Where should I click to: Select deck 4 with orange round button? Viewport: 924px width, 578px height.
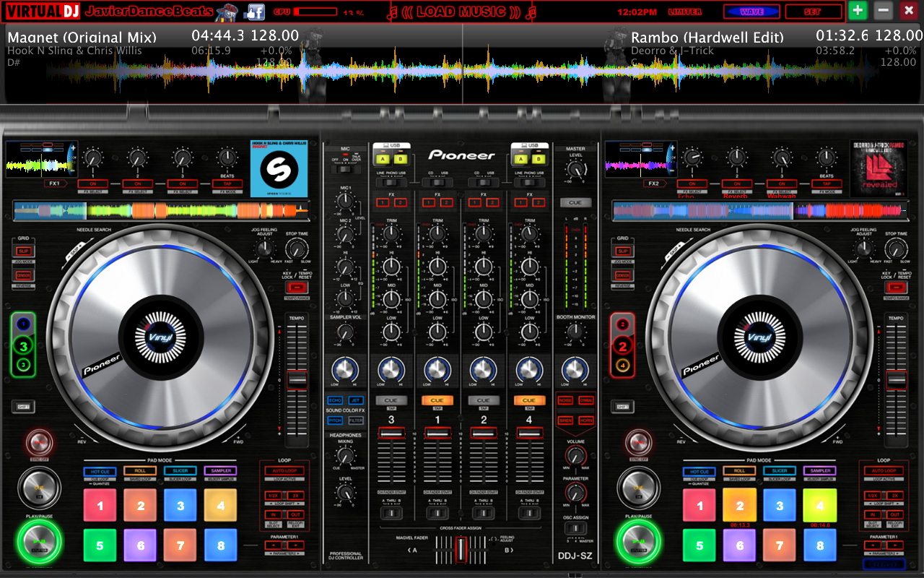[622, 366]
